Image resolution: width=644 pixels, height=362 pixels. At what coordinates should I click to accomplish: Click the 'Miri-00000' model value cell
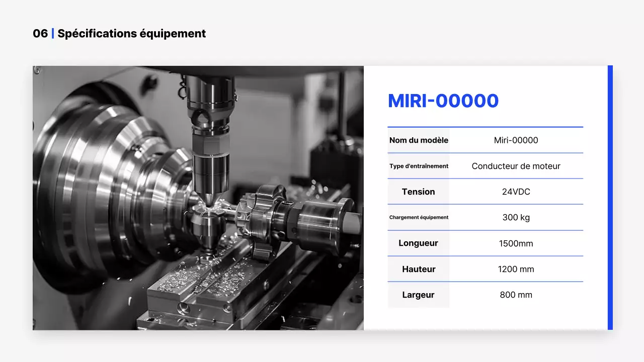pos(516,140)
